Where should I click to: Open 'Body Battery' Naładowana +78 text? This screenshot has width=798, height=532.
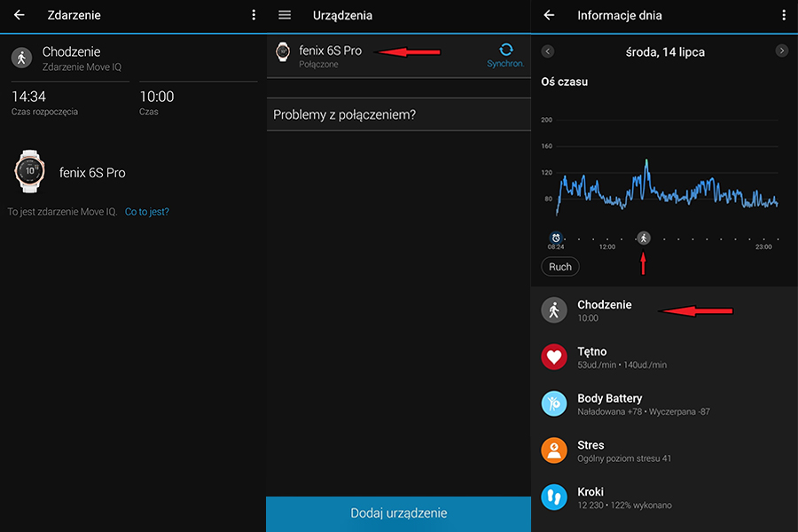pos(644,404)
